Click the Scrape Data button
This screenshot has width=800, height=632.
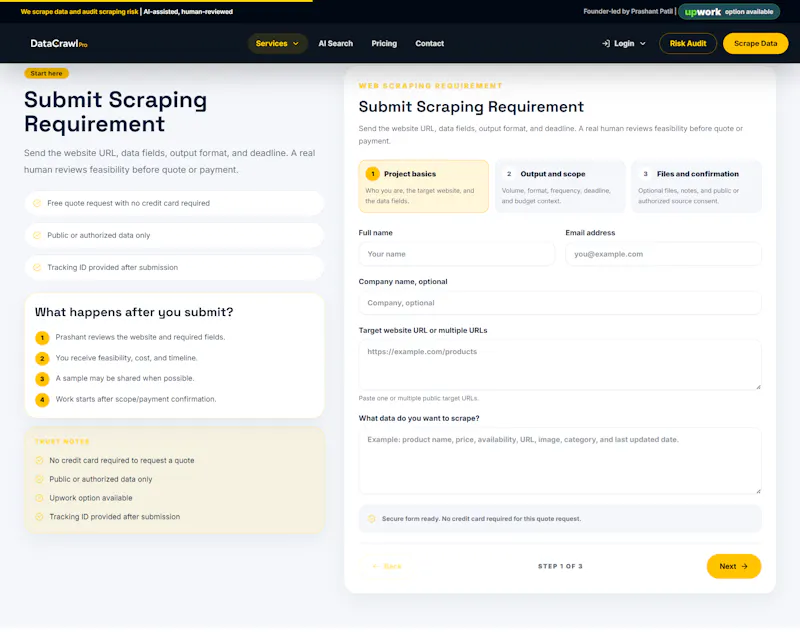[x=755, y=43]
